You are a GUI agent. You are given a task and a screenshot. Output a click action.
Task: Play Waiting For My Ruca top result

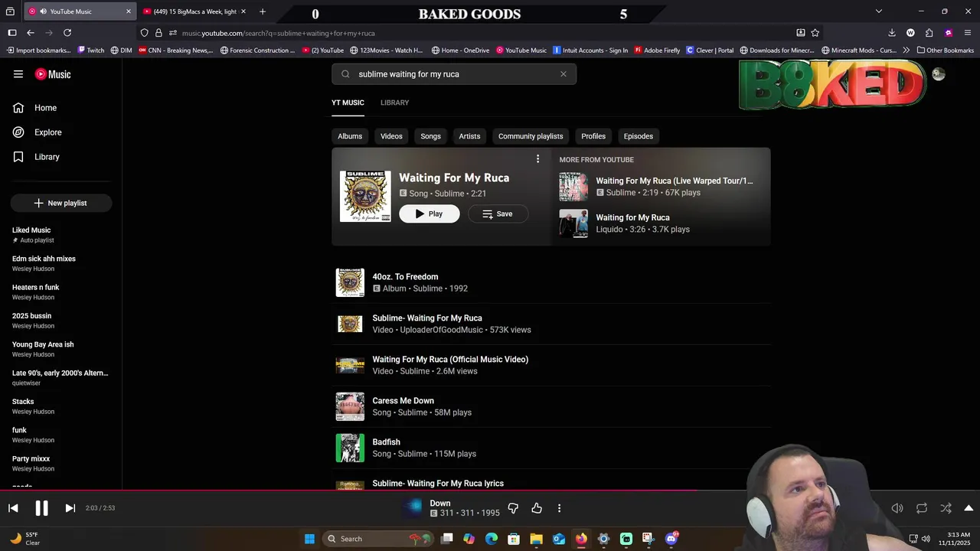[x=430, y=214]
